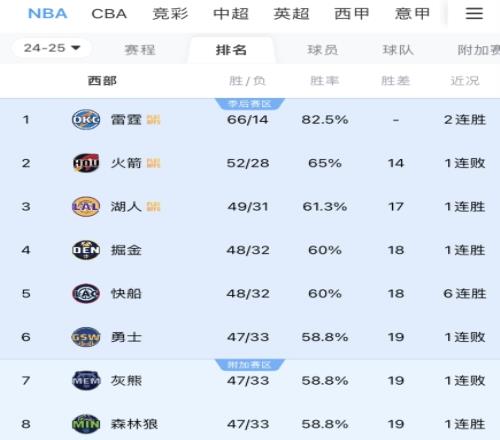Click the Denver Nuggets DEN logo
The image size is (500, 440).
point(86,250)
